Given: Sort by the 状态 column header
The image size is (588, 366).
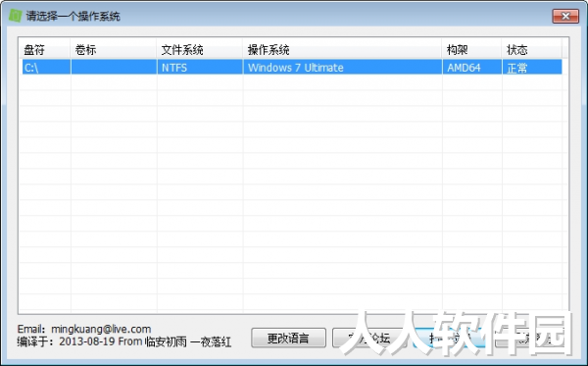Looking at the screenshot, I should (x=532, y=49).
